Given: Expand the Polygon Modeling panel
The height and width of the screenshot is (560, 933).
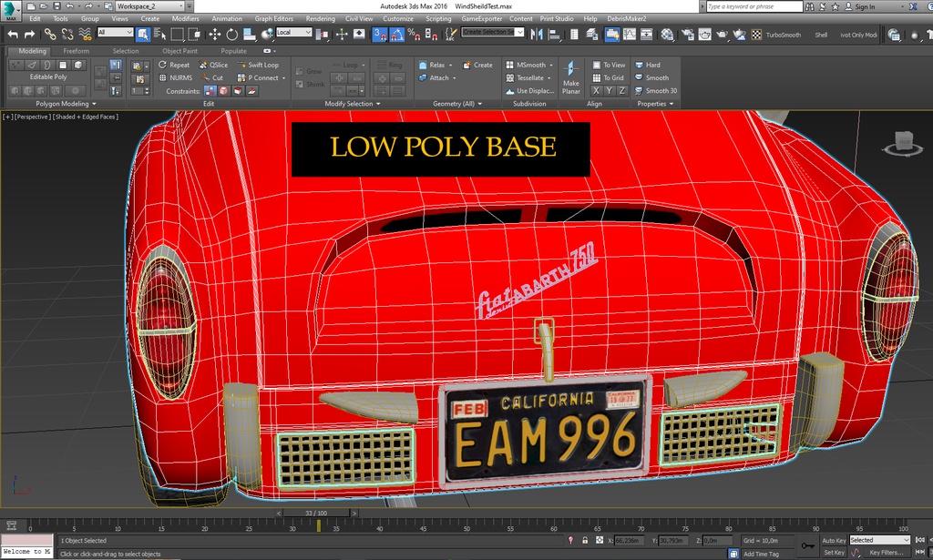Looking at the screenshot, I should [62, 104].
